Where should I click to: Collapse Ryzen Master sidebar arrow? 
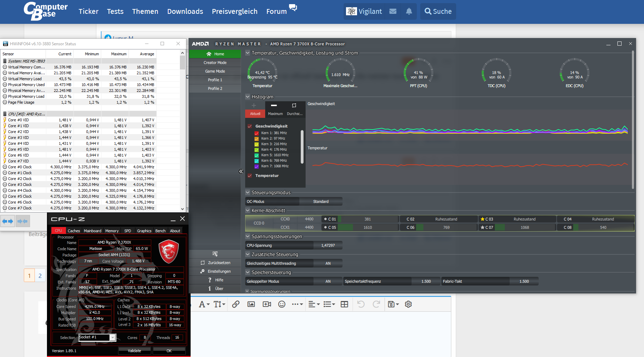[241, 171]
